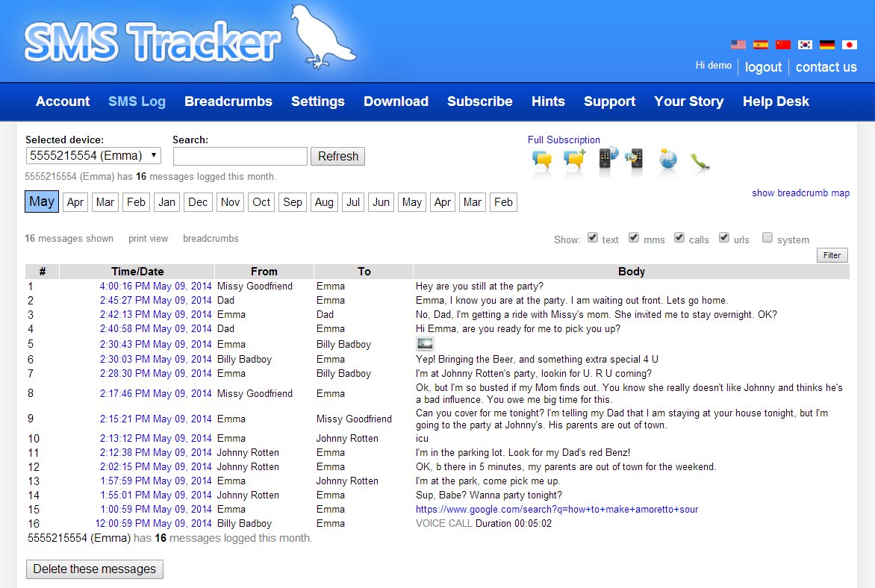This screenshot has height=588, width=875.
Task: Go to Breadcrumbs in the navigation bar
Action: click(228, 101)
